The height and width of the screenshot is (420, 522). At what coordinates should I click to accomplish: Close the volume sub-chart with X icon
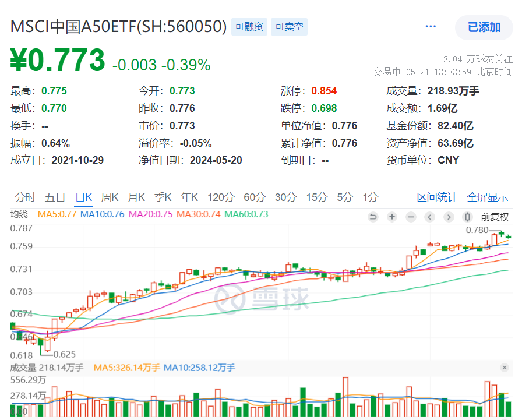click(505, 368)
